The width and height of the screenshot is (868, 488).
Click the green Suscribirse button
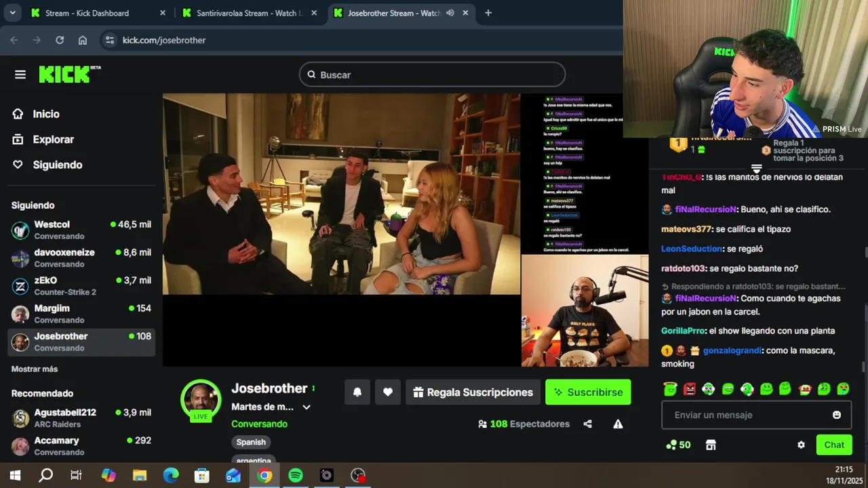click(588, 392)
